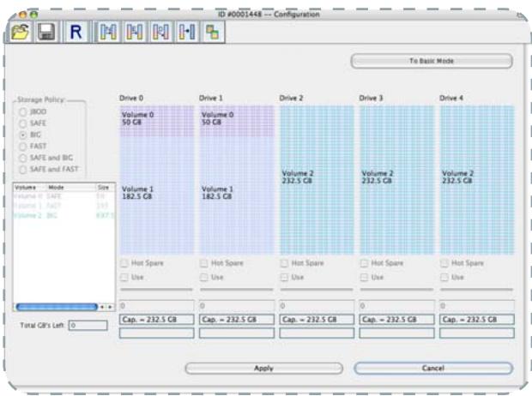Select the Volume 2 row in the volume list

coord(64,216)
